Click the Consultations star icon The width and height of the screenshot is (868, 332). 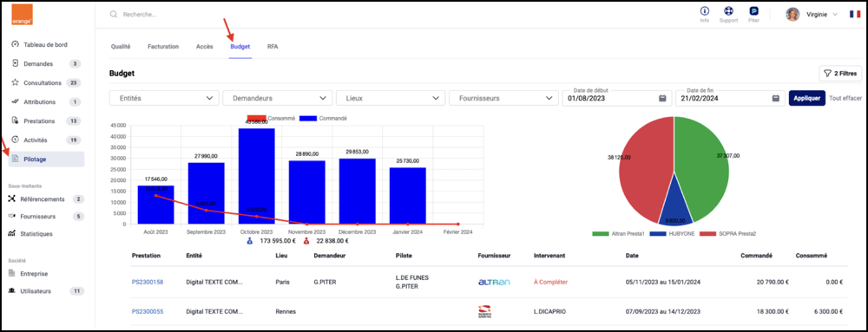click(x=16, y=83)
